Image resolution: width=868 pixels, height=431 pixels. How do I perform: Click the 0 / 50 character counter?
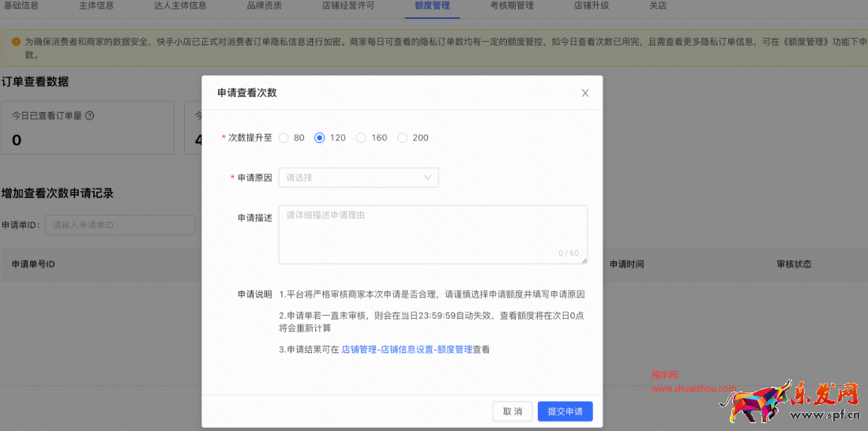click(x=569, y=253)
